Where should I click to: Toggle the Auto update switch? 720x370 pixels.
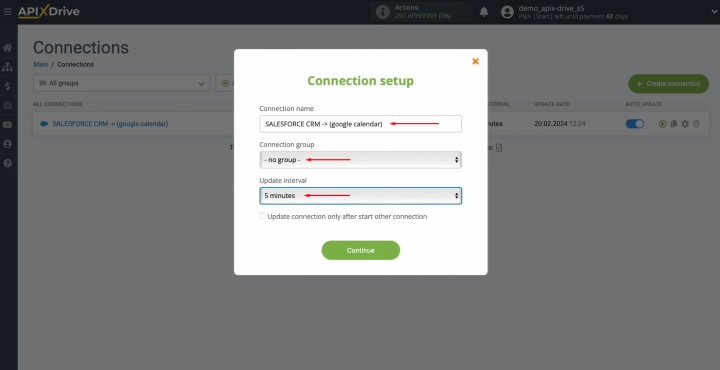point(635,124)
